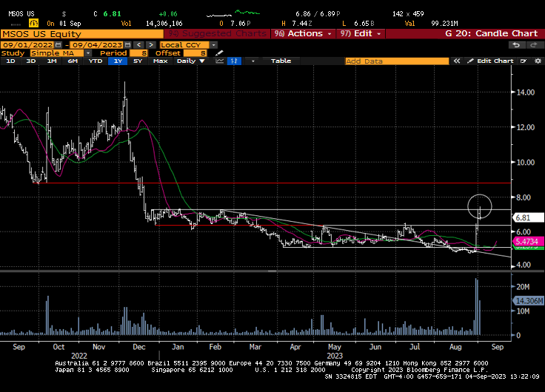Open the start date calendar picker
This screenshot has height=392, width=545.
point(58,45)
